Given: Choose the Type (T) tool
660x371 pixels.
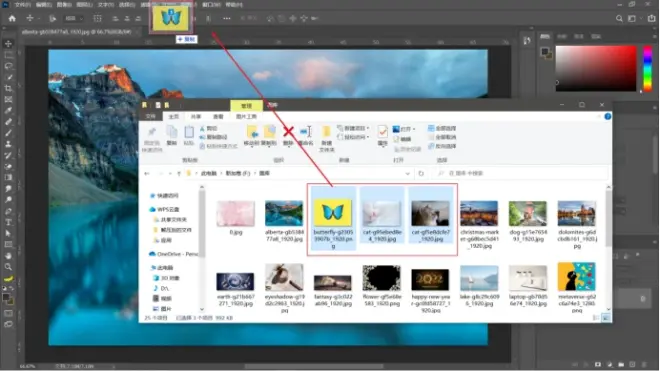Looking at the screenshot, I should point(8,222).
